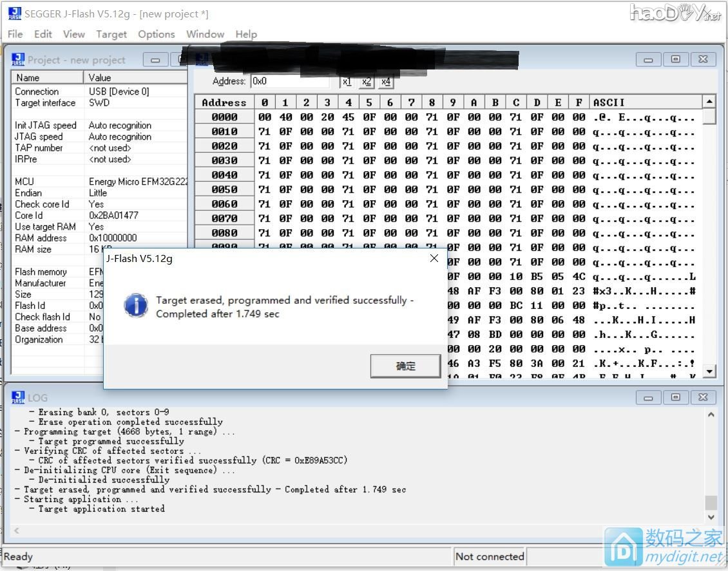Switch hex view to x1 byte width
The width and height of the screenshot is (728, 571).
(347, 82)
